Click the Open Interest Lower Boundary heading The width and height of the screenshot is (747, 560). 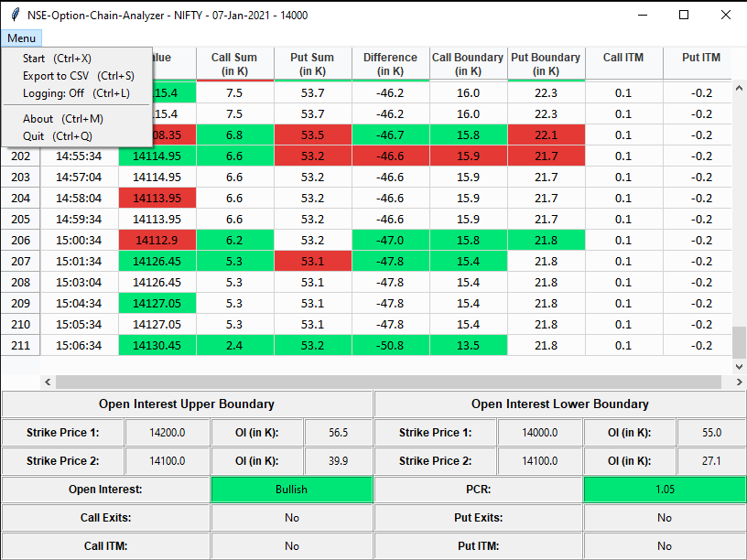click(560, 404)
